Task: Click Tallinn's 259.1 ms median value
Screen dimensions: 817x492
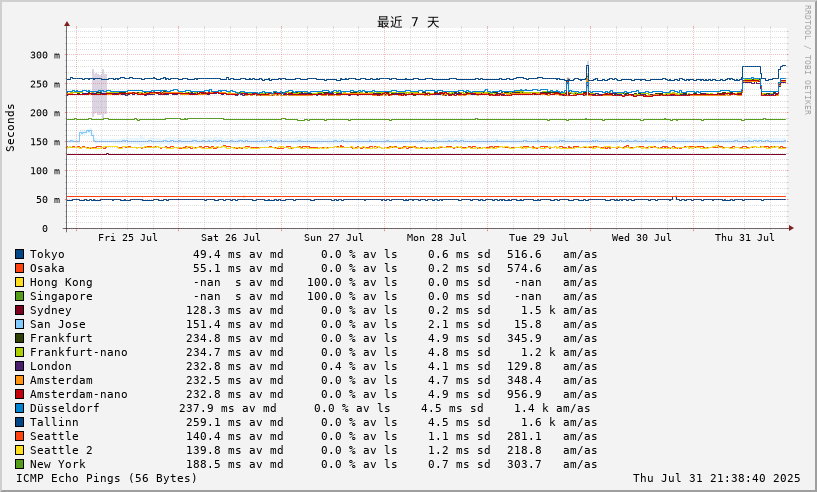Action: tap(214, 423)
